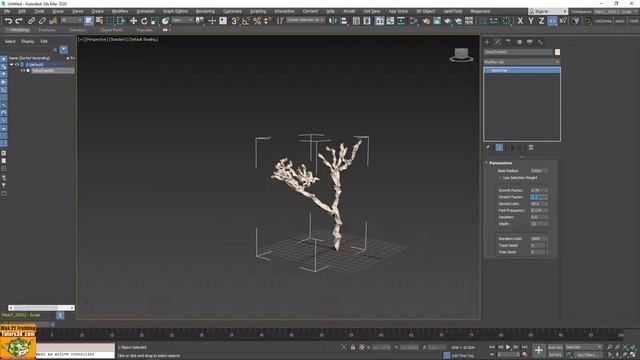Activate the Select Object tool
The width and height of the screenshot is (640, 360).
pos(89,21)
